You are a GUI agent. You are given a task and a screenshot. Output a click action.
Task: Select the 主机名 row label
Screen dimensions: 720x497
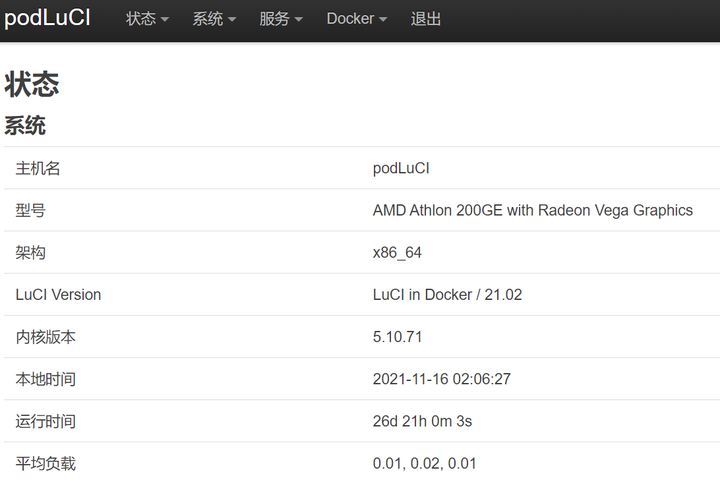pos(38,168)
